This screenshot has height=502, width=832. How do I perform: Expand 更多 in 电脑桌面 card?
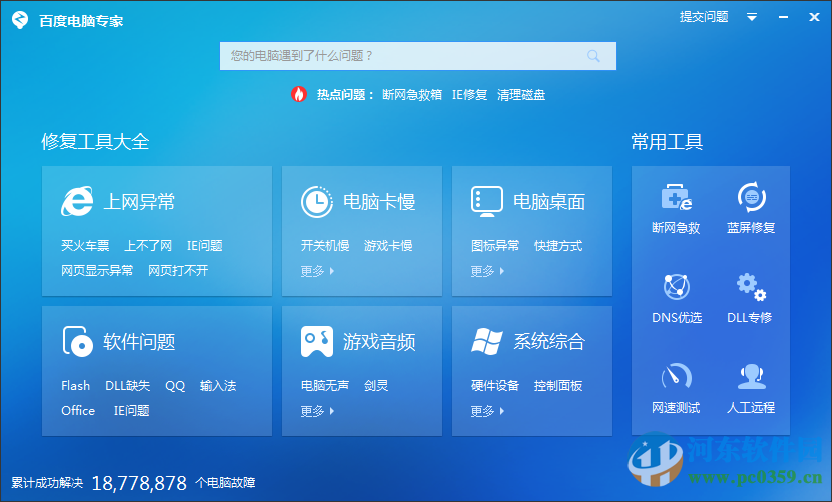point(487,271)
